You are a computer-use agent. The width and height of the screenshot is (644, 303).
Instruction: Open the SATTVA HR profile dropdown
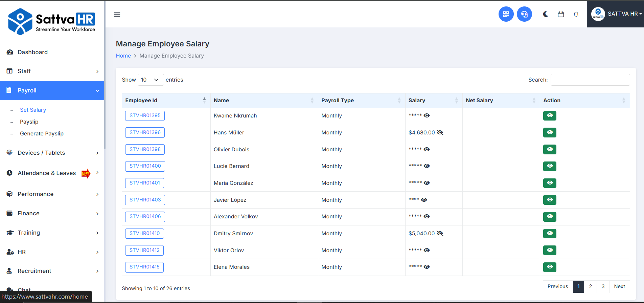point(616,14)
